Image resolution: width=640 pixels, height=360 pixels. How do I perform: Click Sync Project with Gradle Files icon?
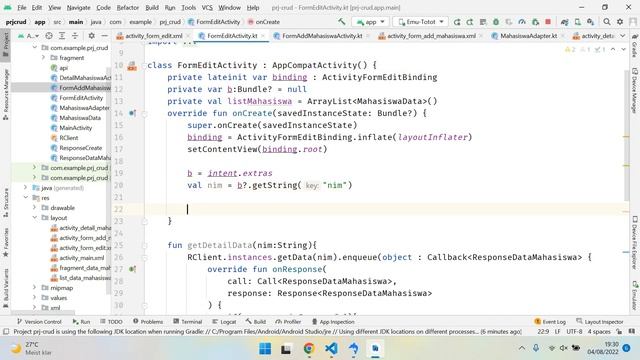564,22
